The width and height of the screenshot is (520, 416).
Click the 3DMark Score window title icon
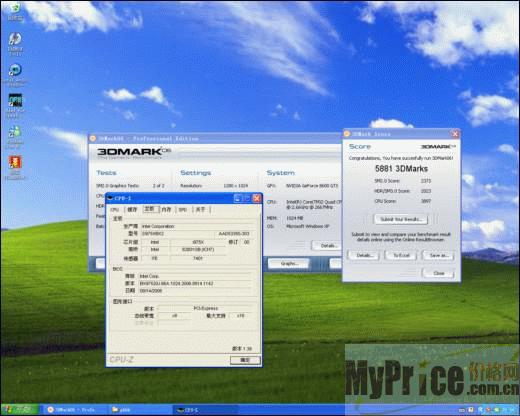pyautogui.click(x=347, y=134)
